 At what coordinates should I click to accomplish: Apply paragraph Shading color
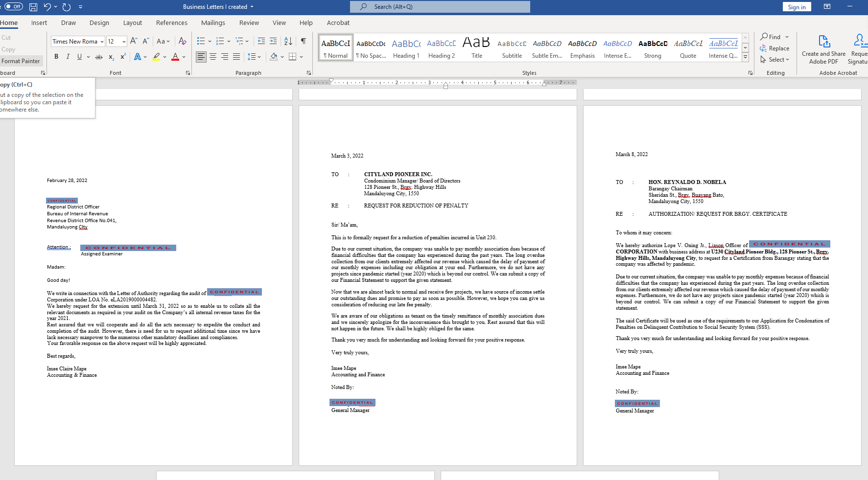(274, 57)
